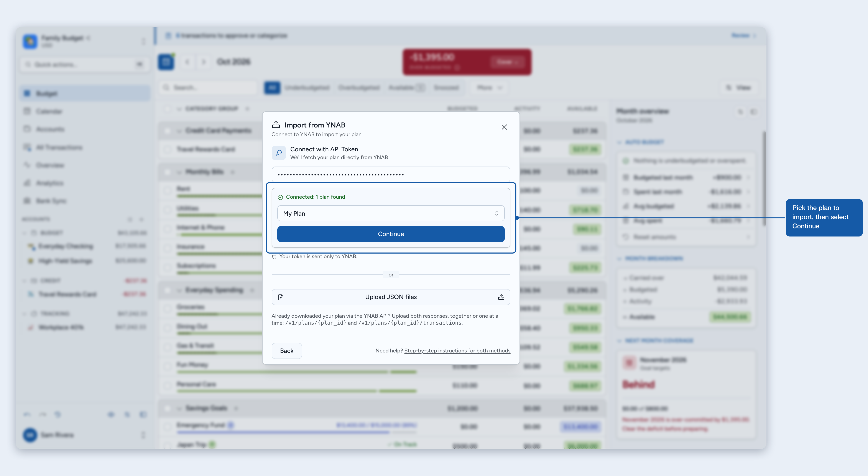Click the Review link in the top banner
The image size is (868, 476).
743,35
